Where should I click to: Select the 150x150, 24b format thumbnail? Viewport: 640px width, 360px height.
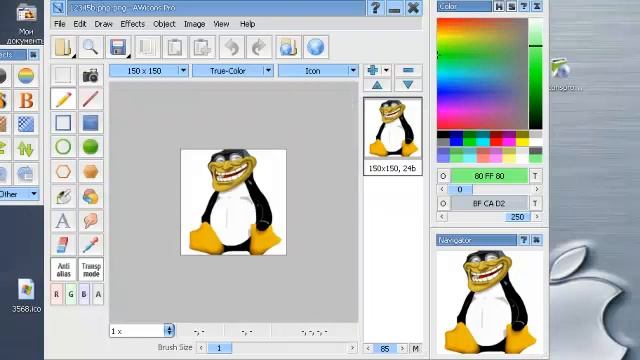[393, 136]
